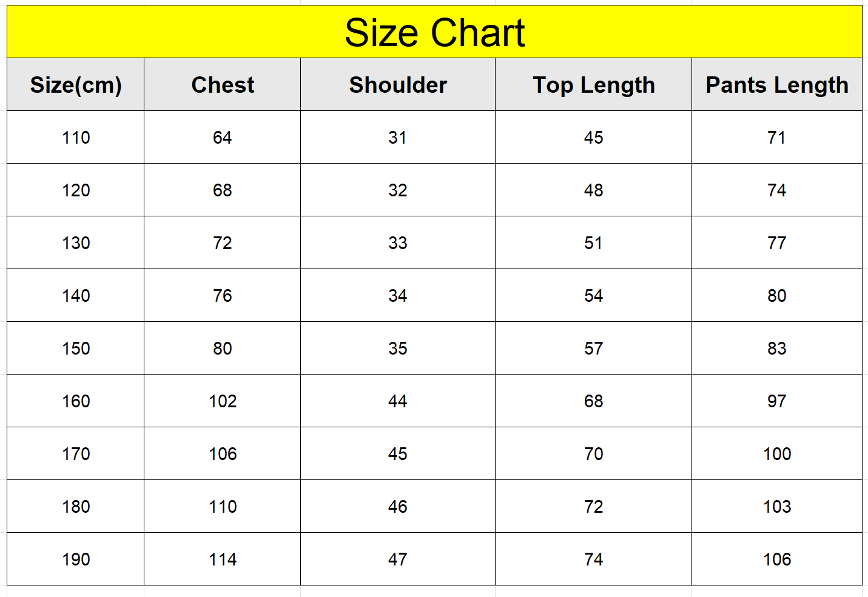Click the Pants Length header cell
Screen dimensions: 868x597
pos(777,85)
